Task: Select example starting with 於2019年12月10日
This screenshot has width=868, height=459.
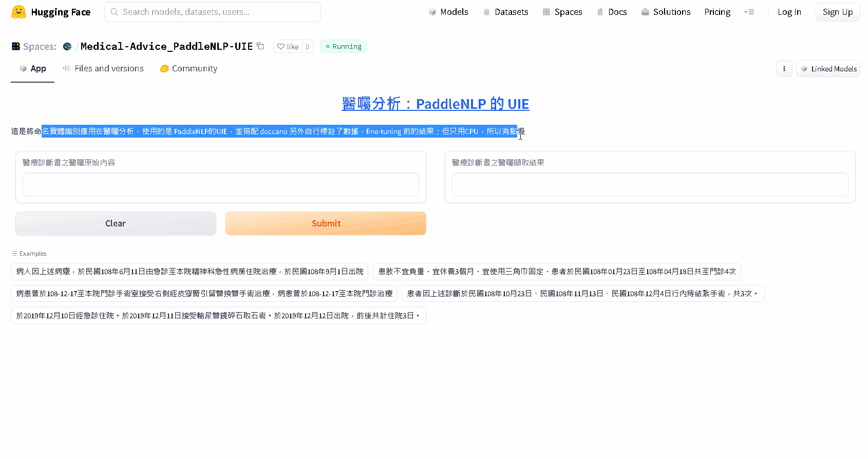Action: coord(218,316)
